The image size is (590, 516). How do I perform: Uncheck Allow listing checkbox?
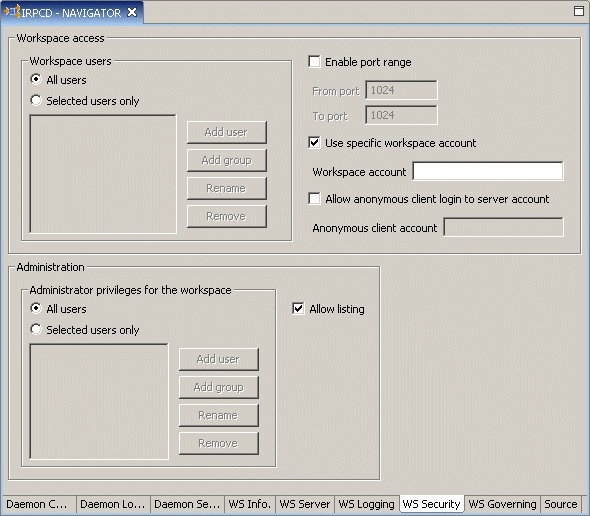pos(298,309)
